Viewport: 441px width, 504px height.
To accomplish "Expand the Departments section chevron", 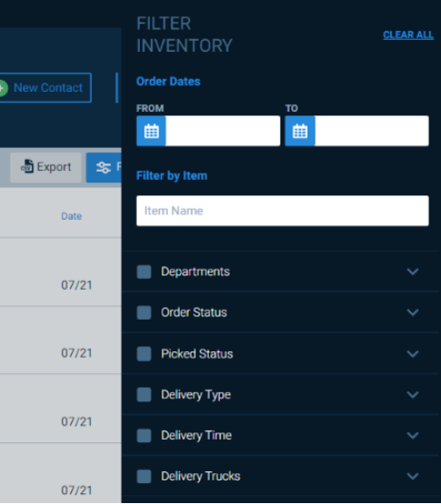I will [413, 272].
